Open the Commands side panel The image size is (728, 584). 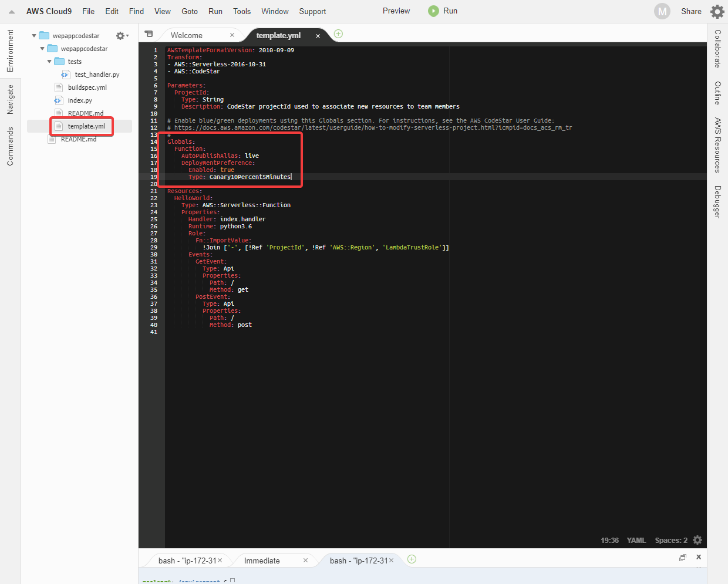click(x=10, y=147)
